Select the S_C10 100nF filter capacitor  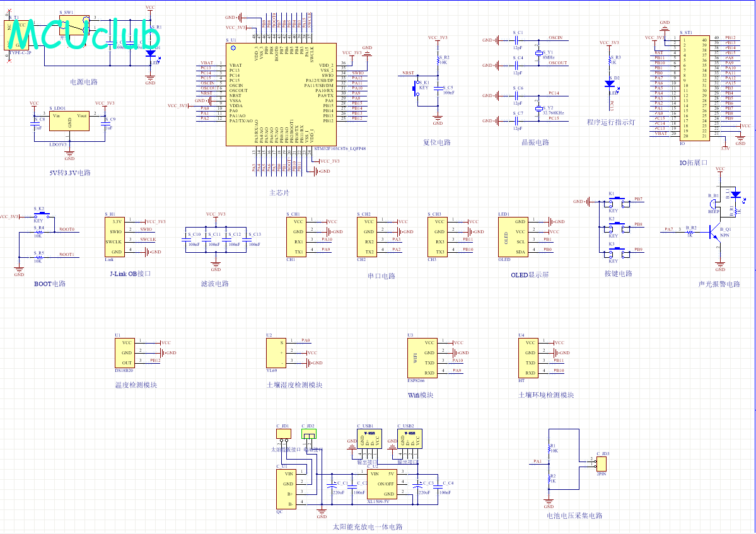click(x=185, y=240)
